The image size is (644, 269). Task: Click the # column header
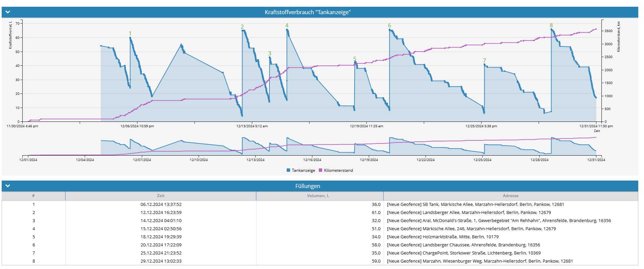pos(33,196)
